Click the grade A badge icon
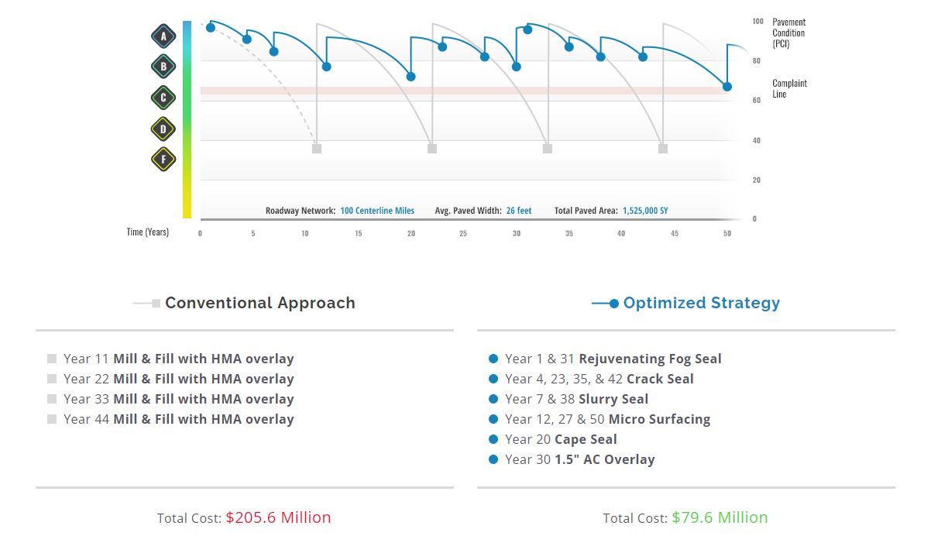The width and height of the screenshot is (931, 560). click(163, 36)
